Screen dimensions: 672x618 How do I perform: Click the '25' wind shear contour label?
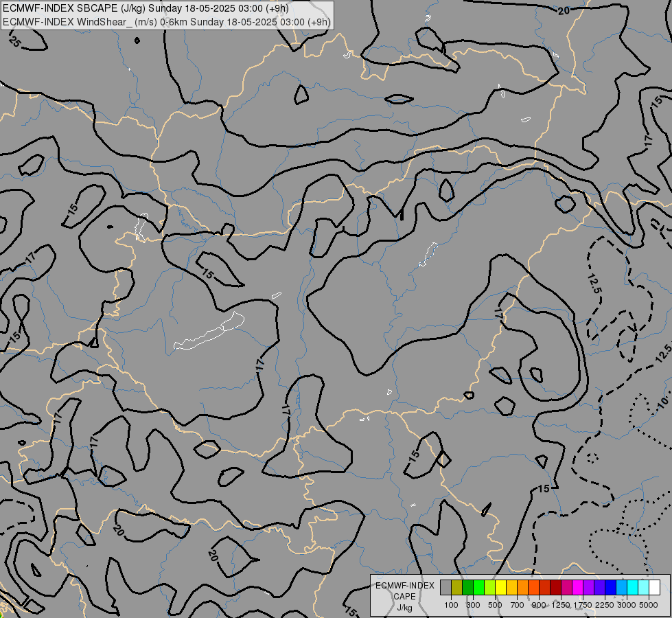pos(14,42)
